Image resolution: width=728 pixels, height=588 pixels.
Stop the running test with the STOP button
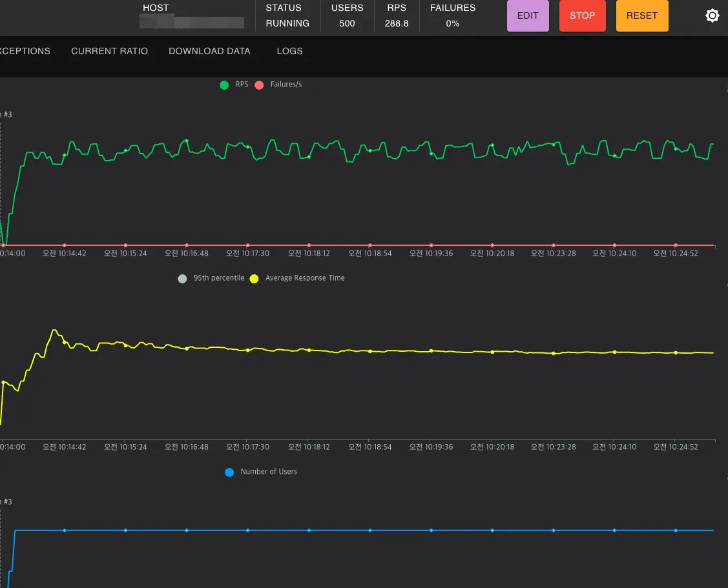[582, 16]
